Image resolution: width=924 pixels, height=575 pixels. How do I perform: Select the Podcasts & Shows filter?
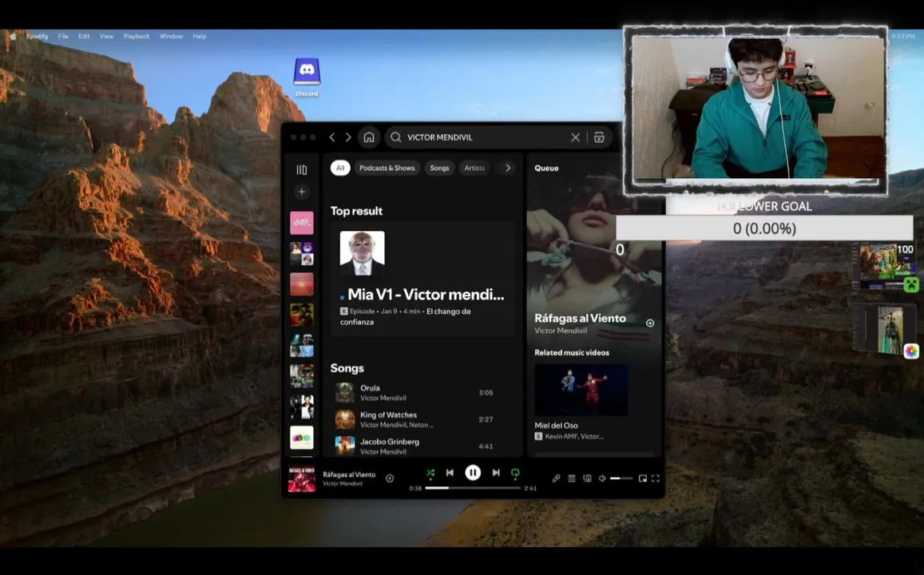coord(387,168)
